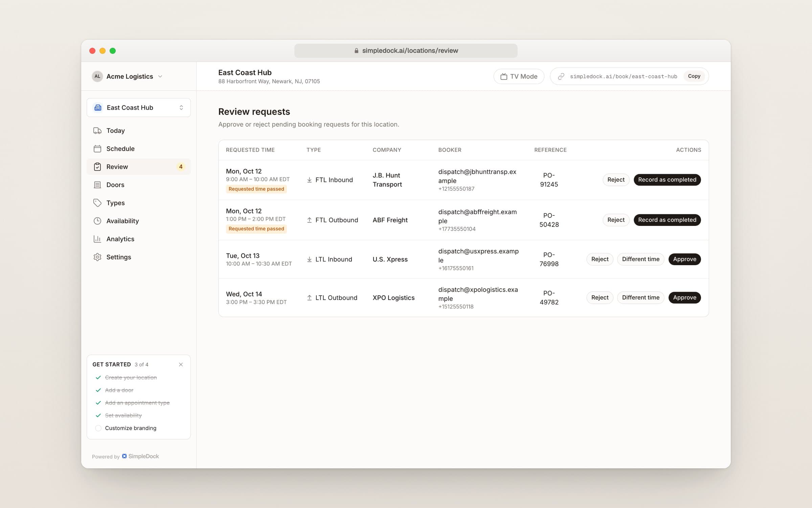Click the Create your location checkmark
812x508 pixels.
(98, 378)
